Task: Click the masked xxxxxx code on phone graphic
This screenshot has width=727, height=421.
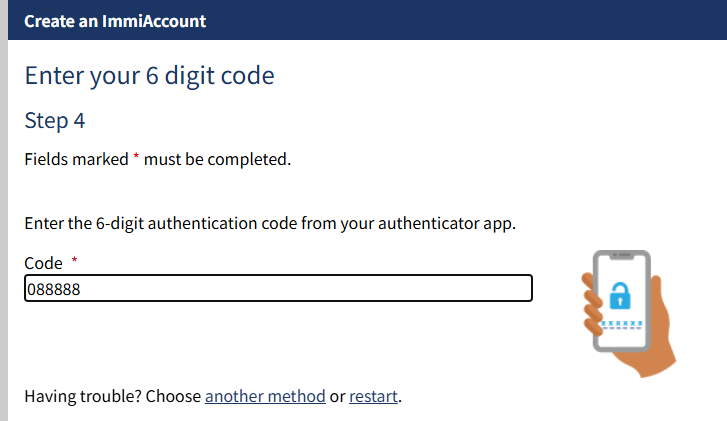Action: click(x=621, y=323)
